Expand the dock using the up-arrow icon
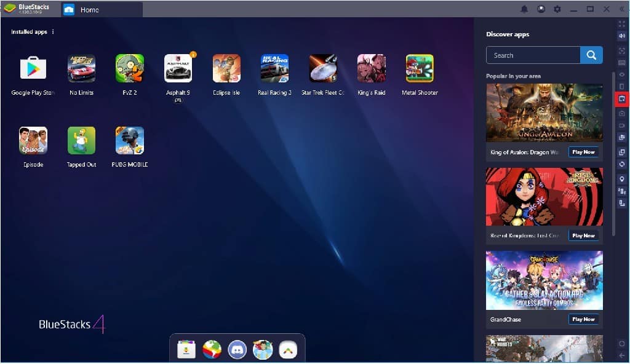Image resolution: width=630 pixels, height=364 pixels. (x=288, y=350)
